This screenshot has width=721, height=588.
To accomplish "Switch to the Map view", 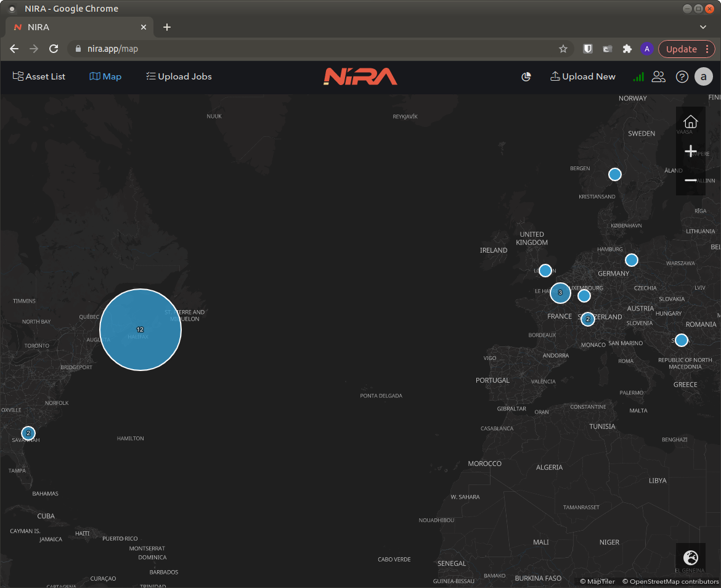I will [x=105, y=76].
